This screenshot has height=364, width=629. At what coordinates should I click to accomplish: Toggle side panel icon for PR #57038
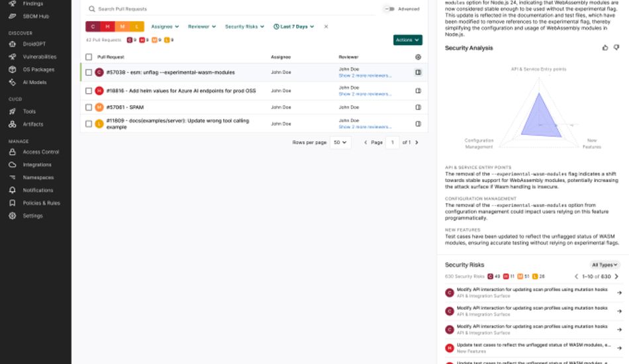(x=418, y=73)
